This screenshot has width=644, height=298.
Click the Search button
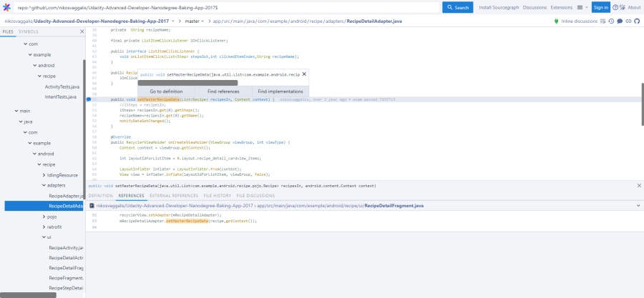pyautogui.click(x=457, y=7)
